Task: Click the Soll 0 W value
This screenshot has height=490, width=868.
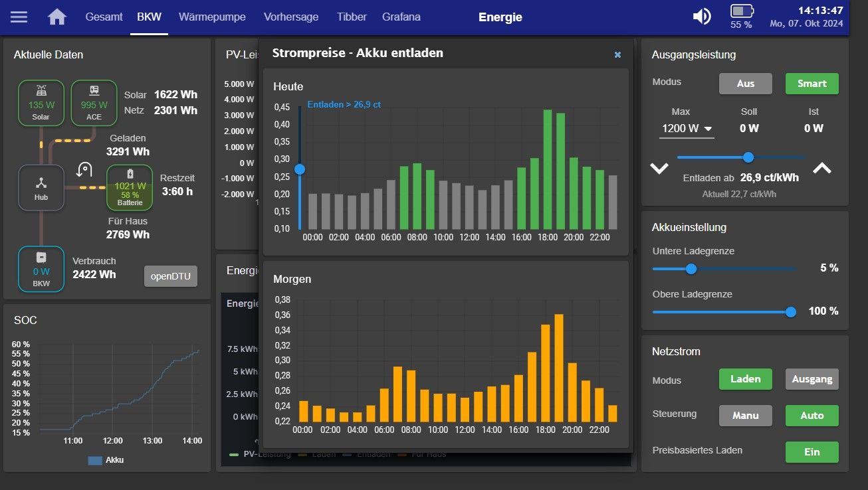Action: pos(749,128)
